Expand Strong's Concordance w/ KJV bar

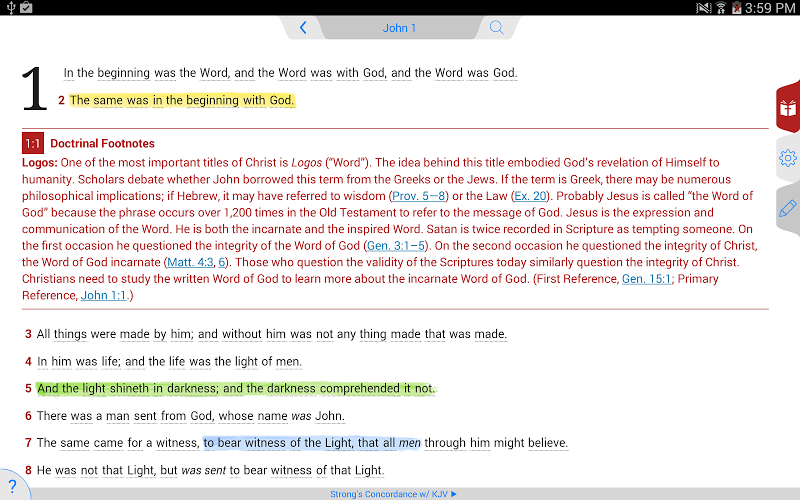pyautogui.click(x=393, y=494)
